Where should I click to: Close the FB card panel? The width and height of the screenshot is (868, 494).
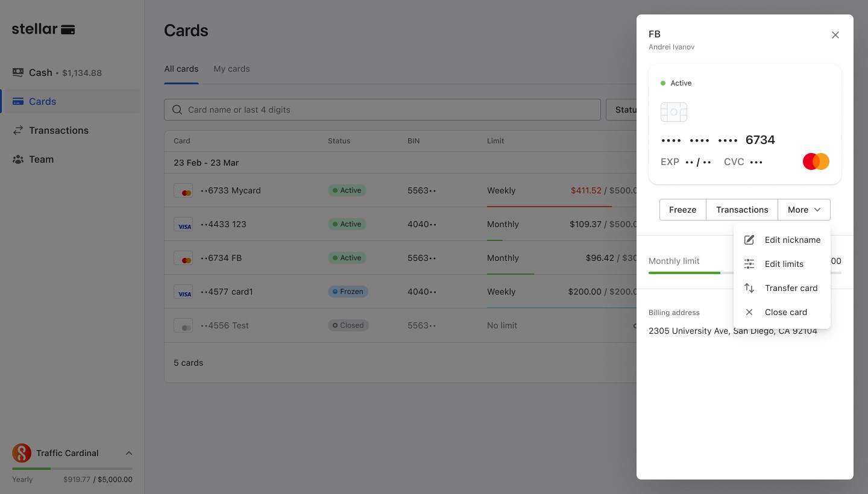pyautogui.click(x=835, y=35)
